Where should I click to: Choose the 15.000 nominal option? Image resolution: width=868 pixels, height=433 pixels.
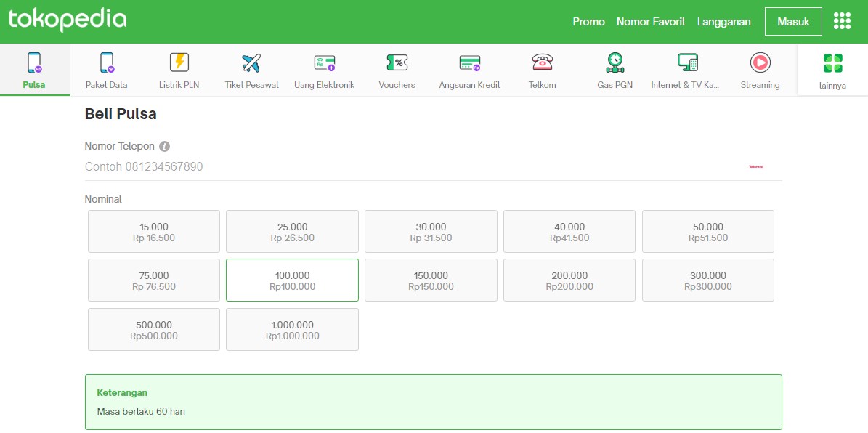coord(154,232)
